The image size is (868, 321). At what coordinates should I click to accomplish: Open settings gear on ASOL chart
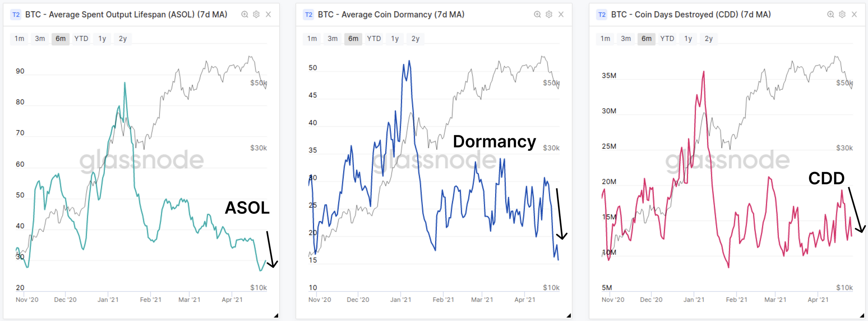[x=256, y=14]
